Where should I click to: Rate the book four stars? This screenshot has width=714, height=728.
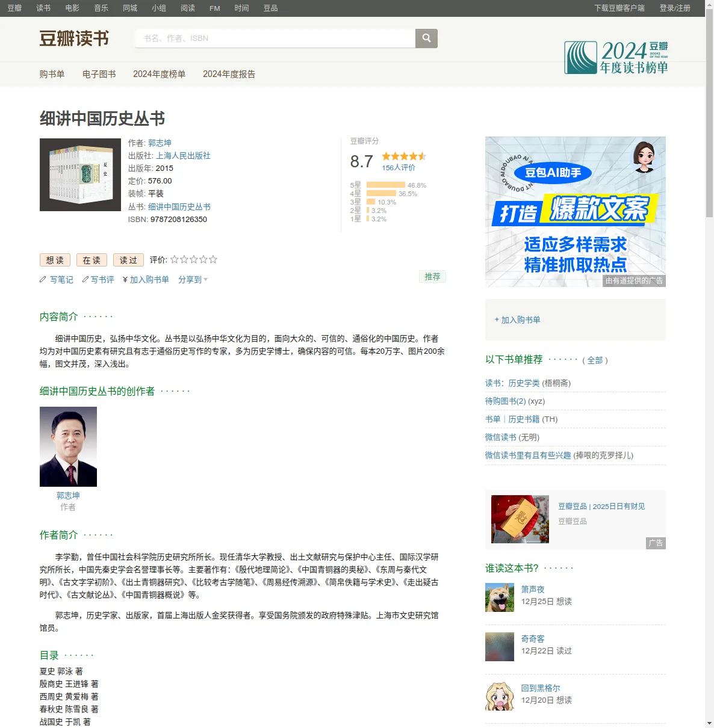(203, 260)
